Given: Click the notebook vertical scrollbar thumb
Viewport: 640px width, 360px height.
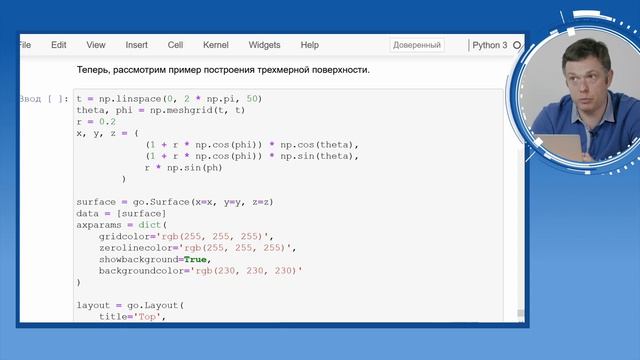Looking at the screenshot, I should click(x=520, y=313).
